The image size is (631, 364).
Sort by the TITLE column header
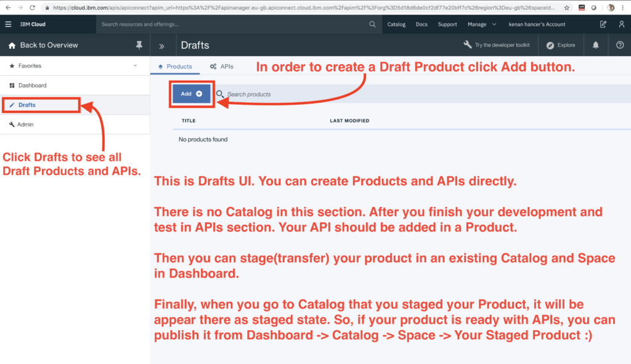click(x=189, y=121)
